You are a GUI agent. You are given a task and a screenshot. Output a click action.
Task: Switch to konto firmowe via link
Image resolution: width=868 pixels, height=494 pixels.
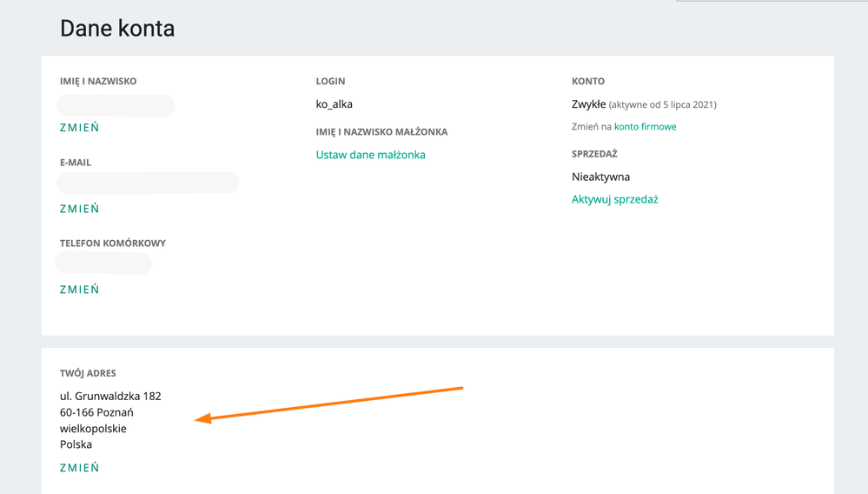pyautogui.click(x=645, y=127)
